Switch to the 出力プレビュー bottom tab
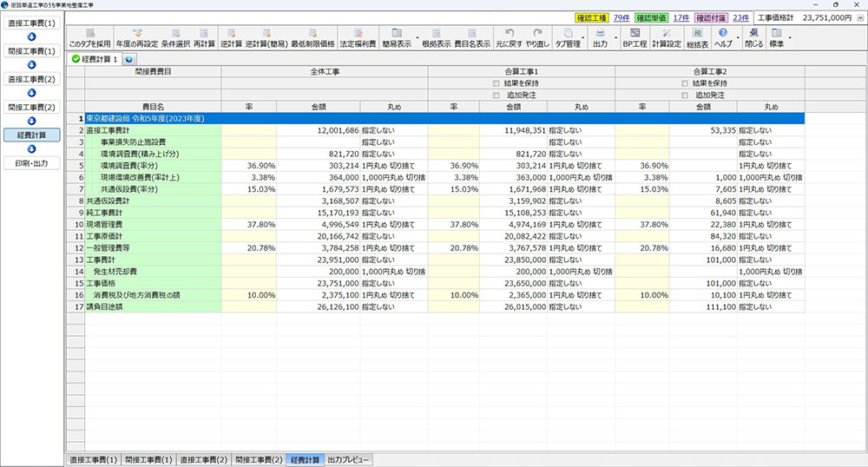The height and width of the screenshot is (467, 868). [x=348, y=459]
